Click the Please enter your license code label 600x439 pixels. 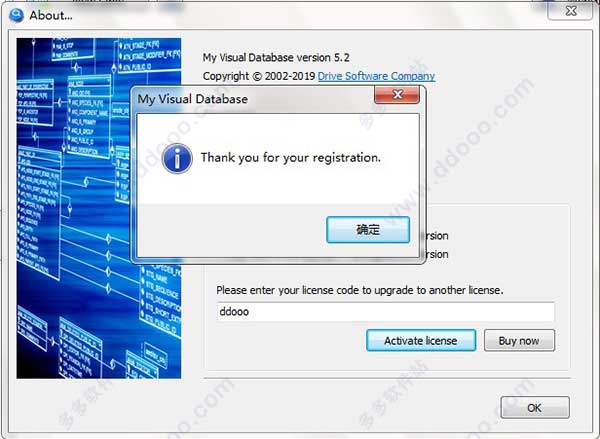[x=360, y=290]
